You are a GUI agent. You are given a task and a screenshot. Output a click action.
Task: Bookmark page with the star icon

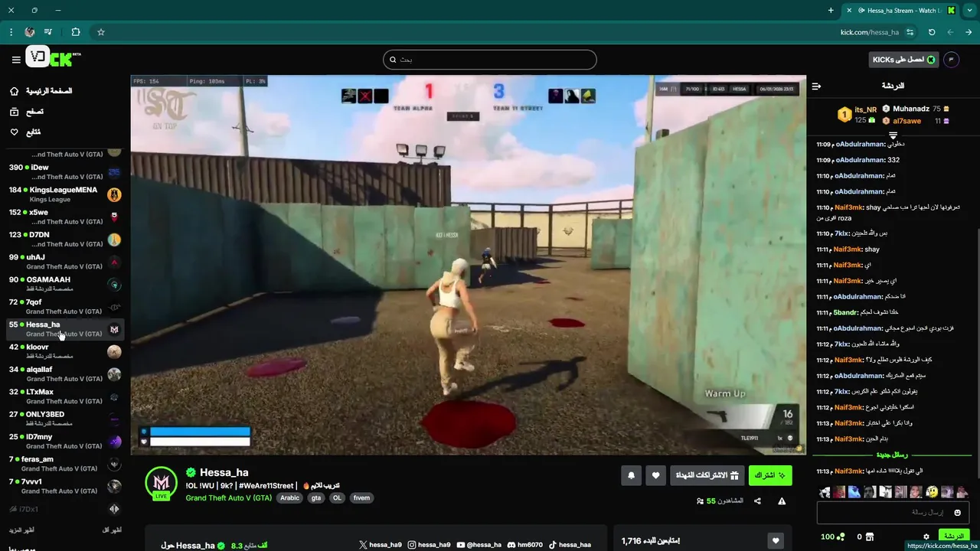pos(100,32)
